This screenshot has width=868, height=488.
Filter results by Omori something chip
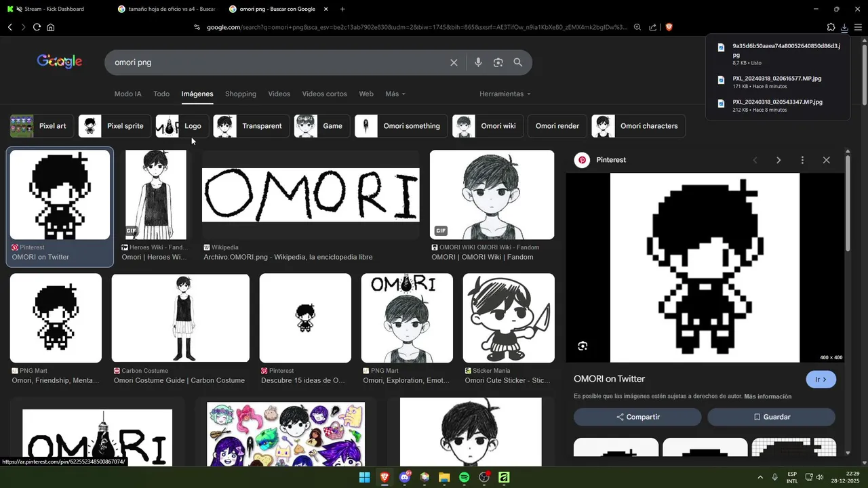tap(401, 126)
